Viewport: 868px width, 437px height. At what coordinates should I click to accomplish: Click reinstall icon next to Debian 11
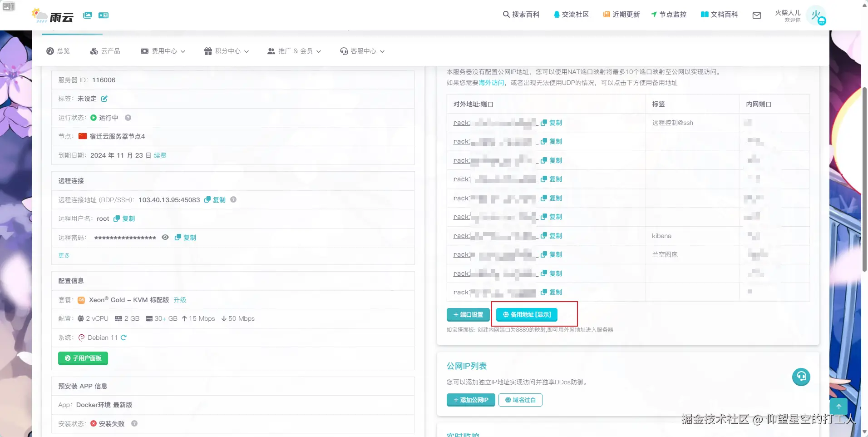coord(123,338)
